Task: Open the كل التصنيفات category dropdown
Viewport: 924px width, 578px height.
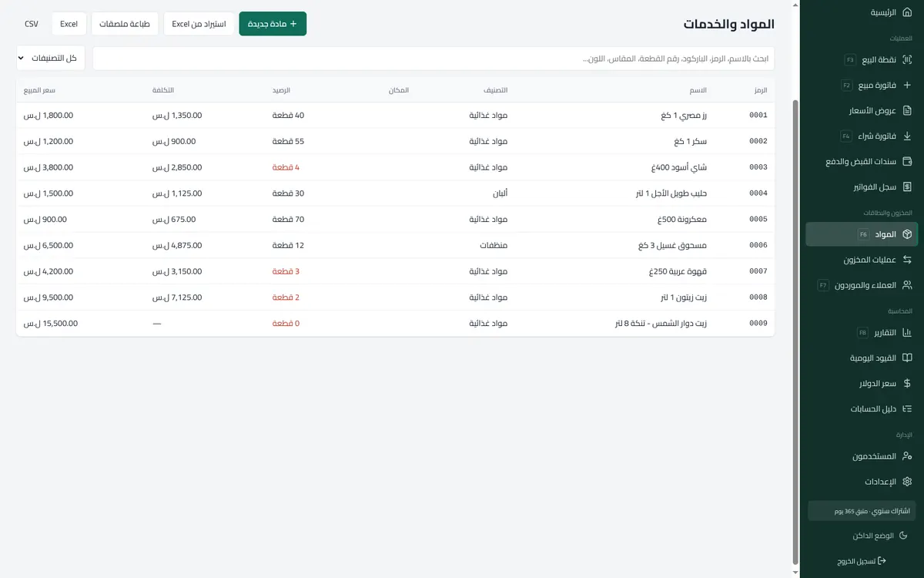Action: coord(51,58)
